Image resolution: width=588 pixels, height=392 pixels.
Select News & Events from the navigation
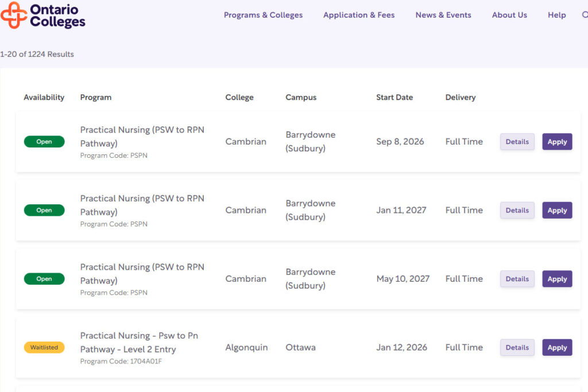coord(443,15)
